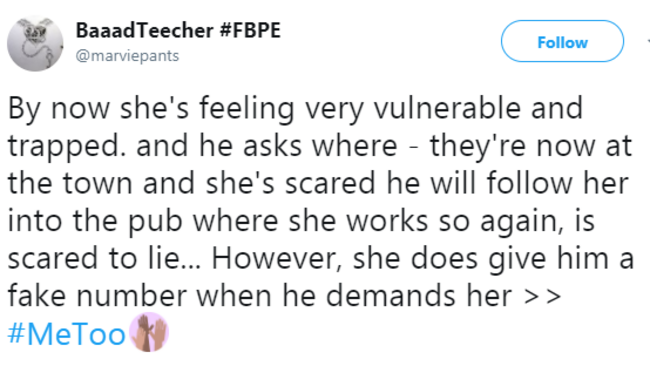
Task: Select the #FBPE tag in display name
Action: [x=250, y=30]
